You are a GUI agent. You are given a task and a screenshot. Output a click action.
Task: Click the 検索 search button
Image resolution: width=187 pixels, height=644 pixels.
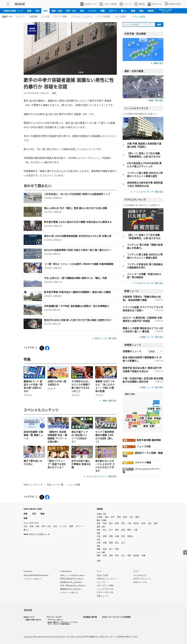[x=159, y=25]
